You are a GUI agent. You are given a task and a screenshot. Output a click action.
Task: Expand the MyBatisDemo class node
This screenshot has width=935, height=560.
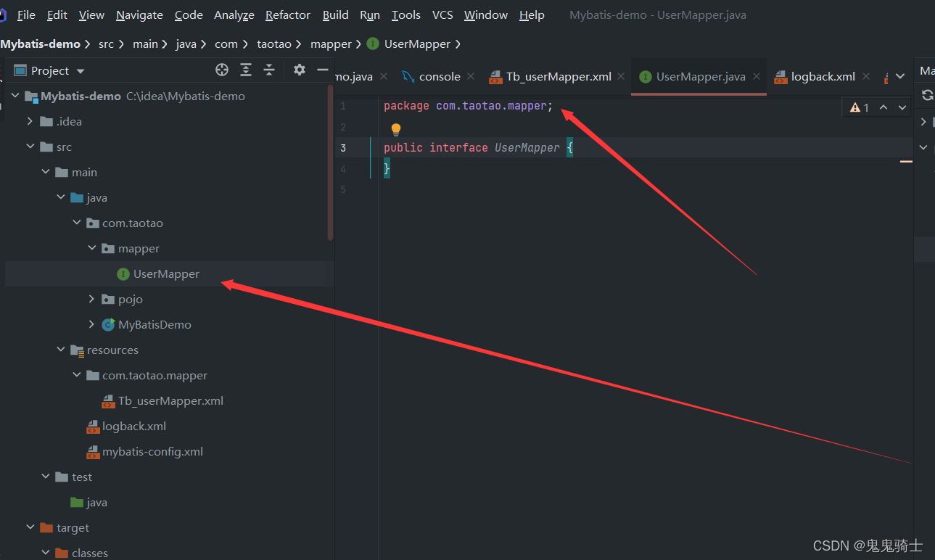(92, 324)
